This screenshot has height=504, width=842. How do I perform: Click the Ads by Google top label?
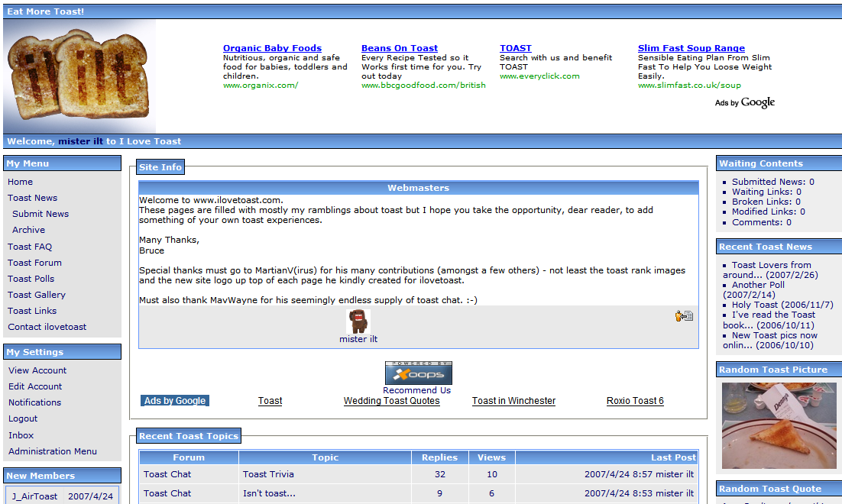745,102
